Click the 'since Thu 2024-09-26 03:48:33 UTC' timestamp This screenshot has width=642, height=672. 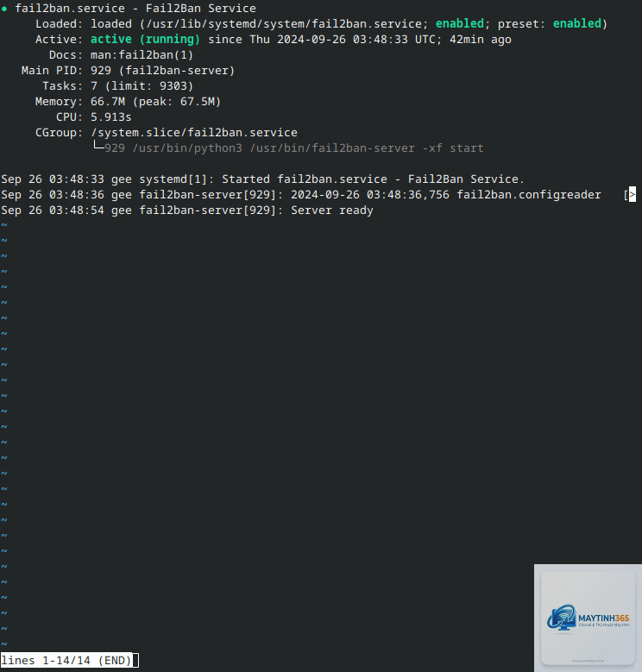click(321, 40)
